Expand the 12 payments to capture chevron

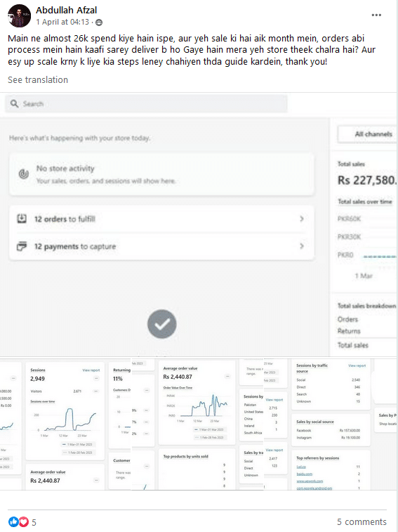click(x=302, y=246)
